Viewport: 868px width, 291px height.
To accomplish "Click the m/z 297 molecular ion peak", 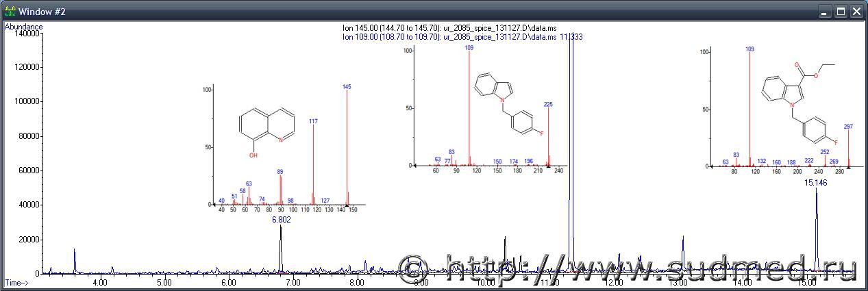I will [x=849, y=147].
